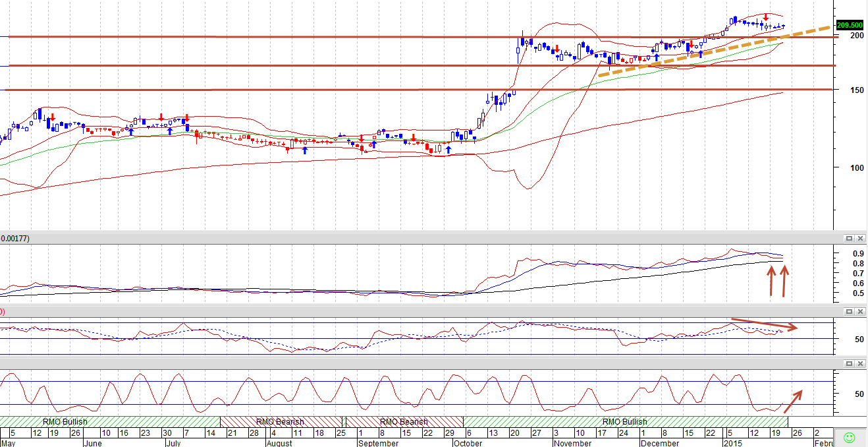Click the 2015 year label on date axis
868x447 pixels.
click(x=732, y=443)
